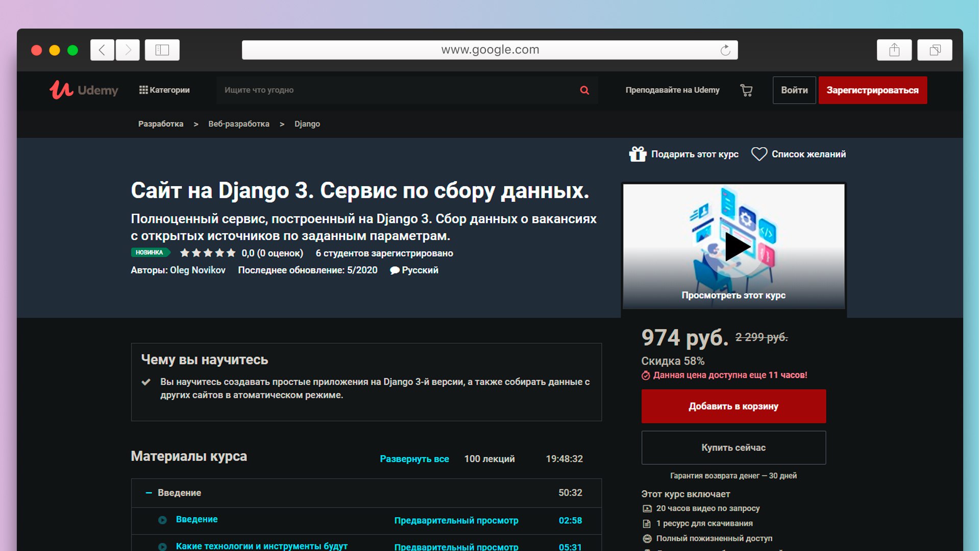Click play icon beside Введение lecture
980x551 pixels.
(162, 520)
